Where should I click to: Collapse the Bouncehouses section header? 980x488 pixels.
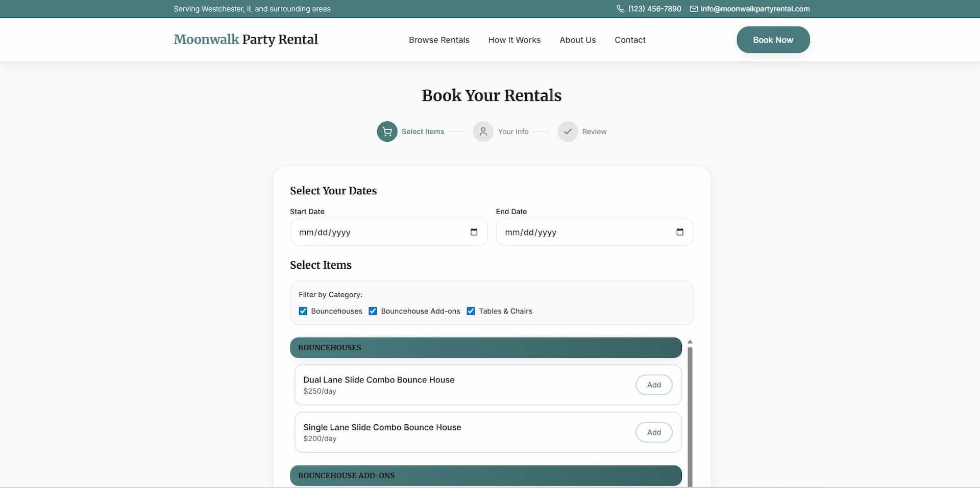pos(485,348)
